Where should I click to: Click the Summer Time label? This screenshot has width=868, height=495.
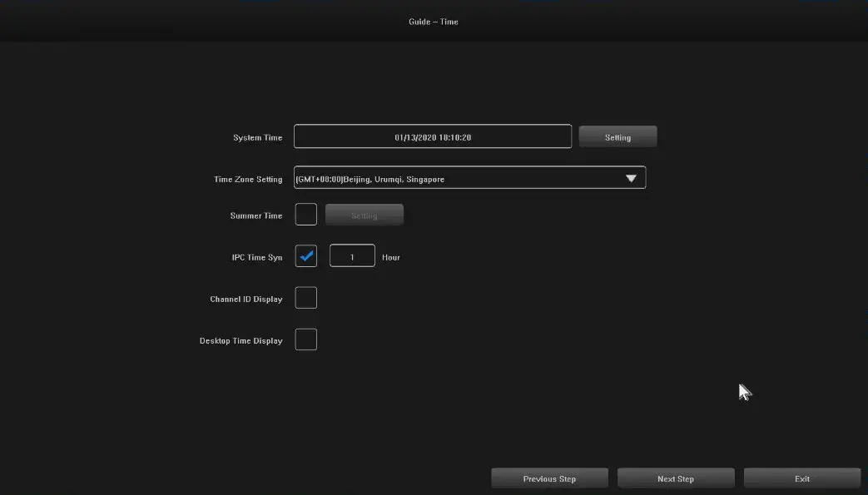256,216
